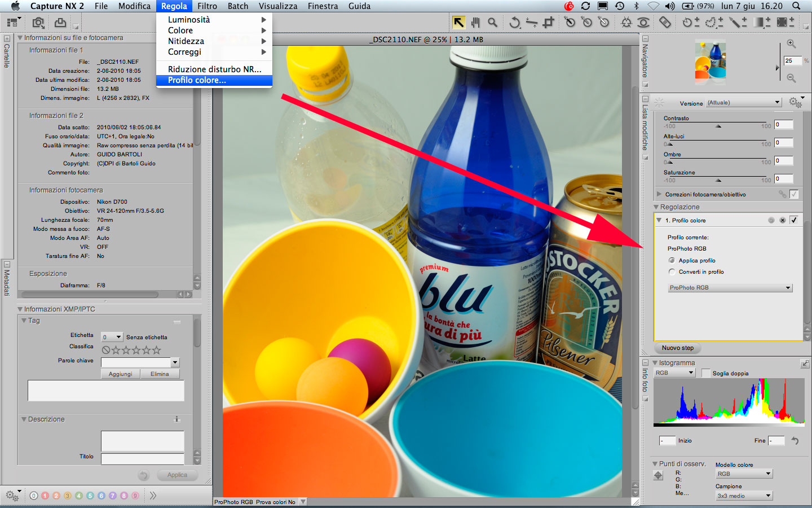Open the histogram RGB channel dropdown
Image resolution: width=812 pixels, height=508 pixels.
[674, 373]
